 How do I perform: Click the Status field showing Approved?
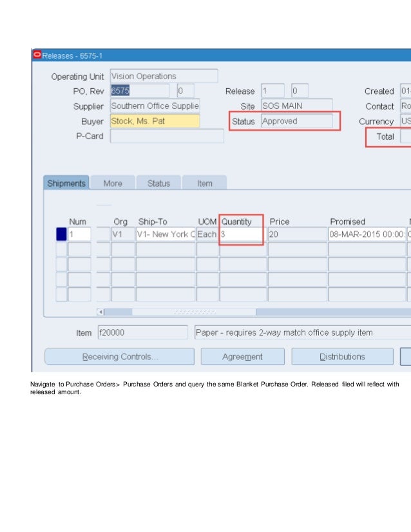click(x=297, y=121)
